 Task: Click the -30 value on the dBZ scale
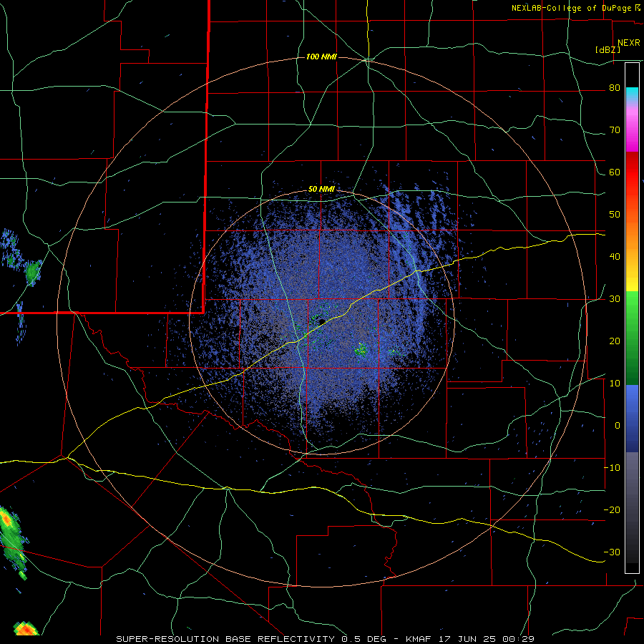click(x=612, y=552)
